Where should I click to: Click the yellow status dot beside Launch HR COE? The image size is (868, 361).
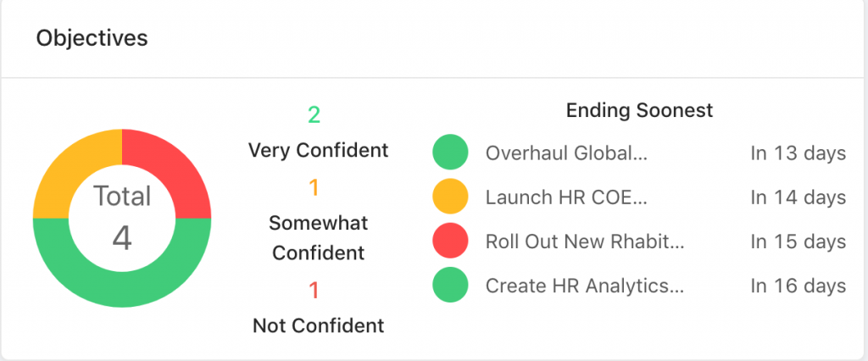coord(450,196)
